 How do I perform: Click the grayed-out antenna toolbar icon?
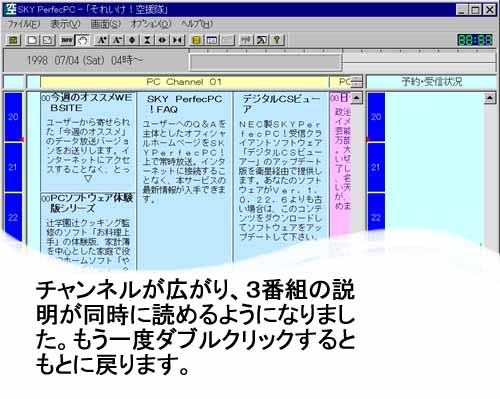pos(246,40)
